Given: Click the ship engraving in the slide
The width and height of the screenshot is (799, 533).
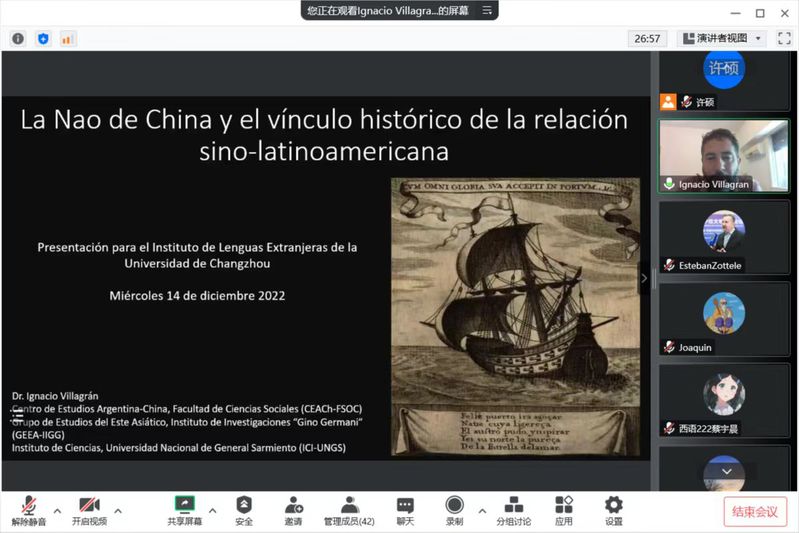Looking at the screenshot, I should [515, 316].
